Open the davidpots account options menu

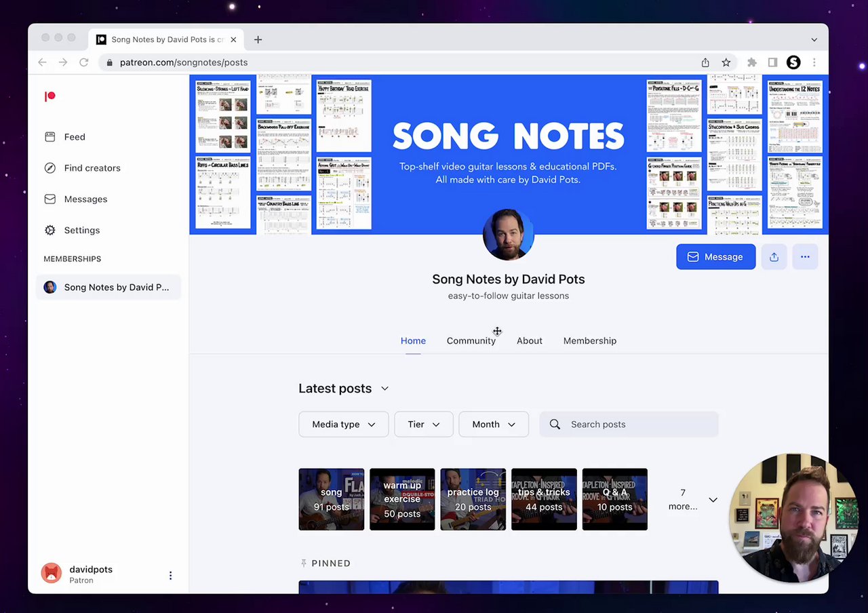(170, 576)
